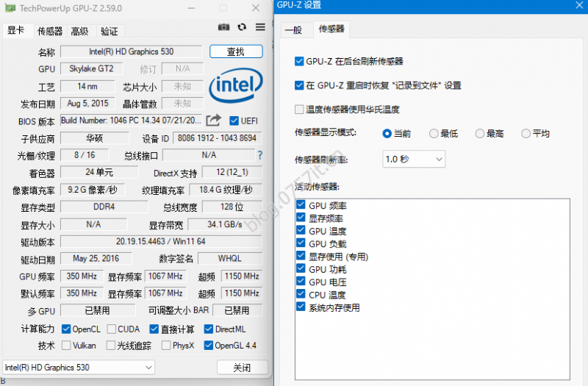Click the 关闭 button in GPU-Z
The width and height of the screenshot is (588, 386).
(243, 368)
